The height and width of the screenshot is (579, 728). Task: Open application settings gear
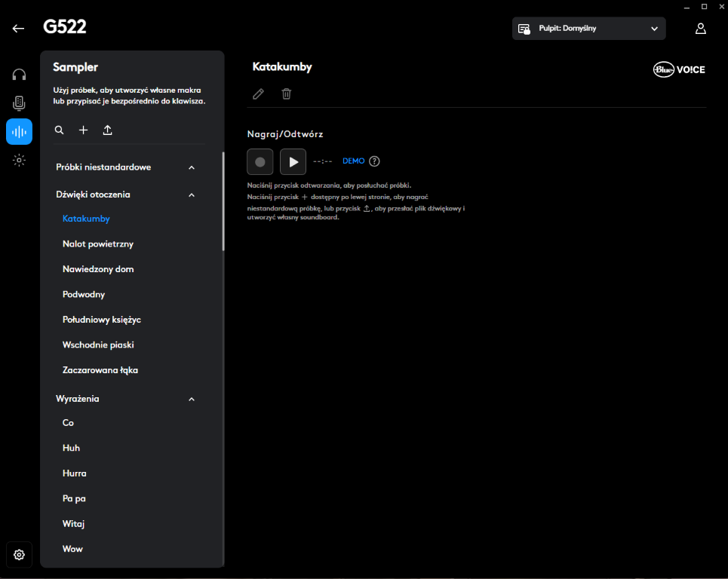pos(19,554)
